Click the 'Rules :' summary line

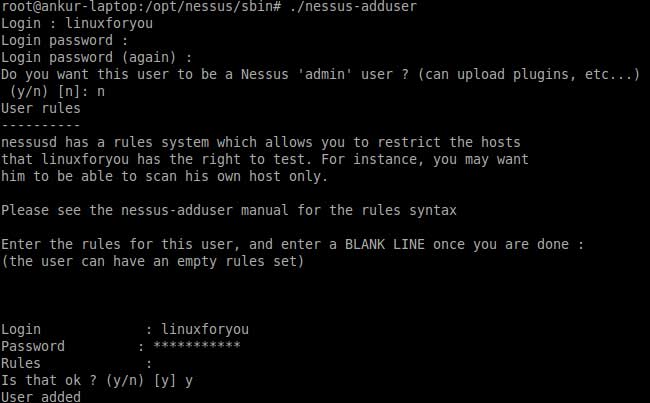[76, 363]
